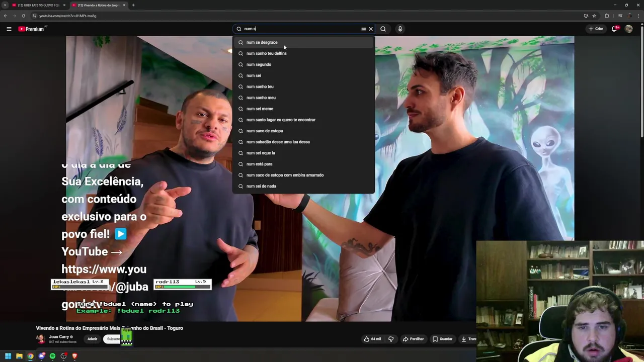
Task: Open Discord from the taskbar
Action: point(41,356)
